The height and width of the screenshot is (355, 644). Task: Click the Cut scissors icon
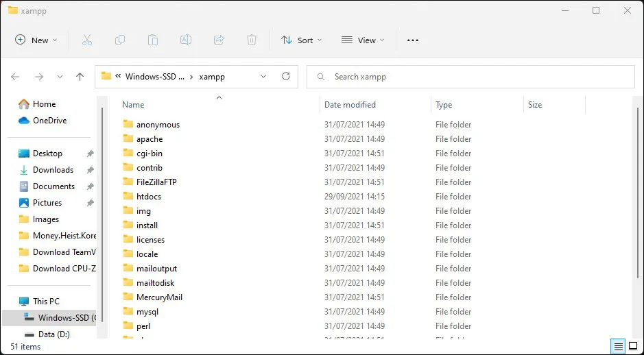point(86,40)
